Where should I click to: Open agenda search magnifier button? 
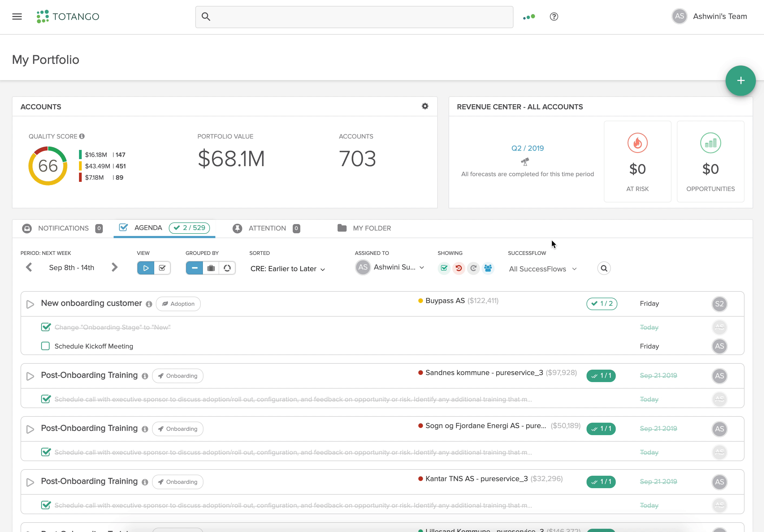604,268
